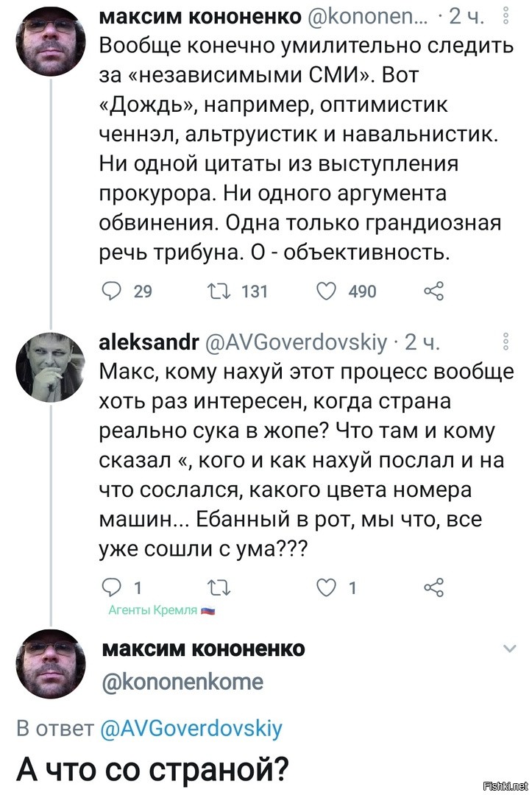Open more options on Kononenko's first tweet

coord(506,18)
